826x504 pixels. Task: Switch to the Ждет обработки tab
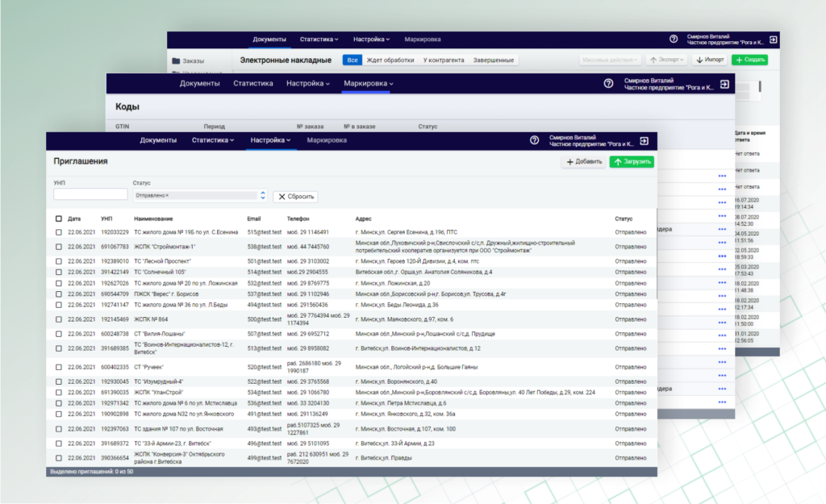click(390, 60)
